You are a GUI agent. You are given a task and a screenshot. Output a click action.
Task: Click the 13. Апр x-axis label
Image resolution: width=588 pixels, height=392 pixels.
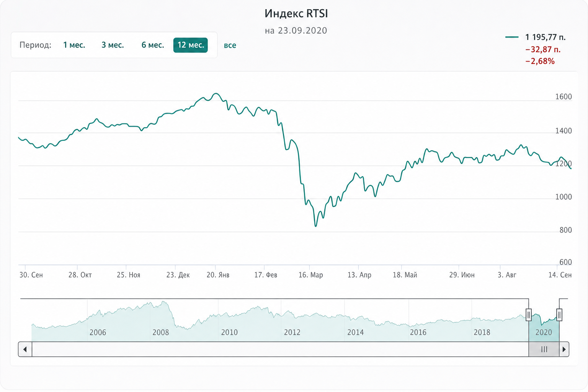[359, 275]
